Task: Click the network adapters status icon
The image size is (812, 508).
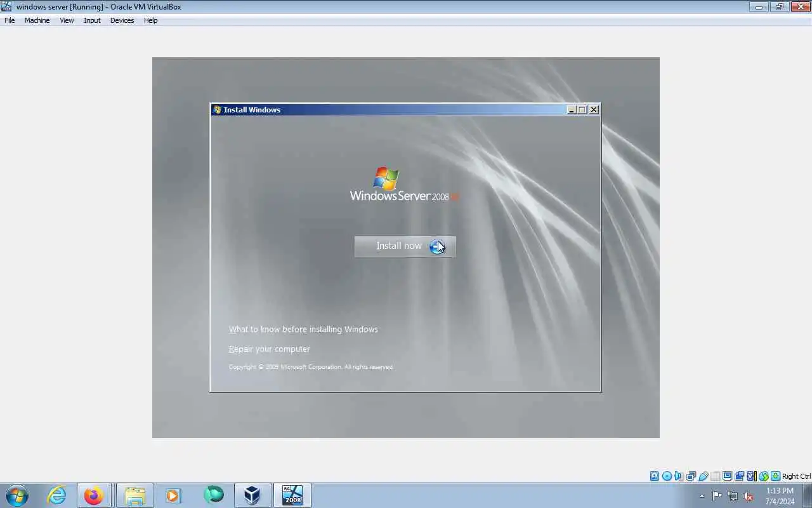Action: tap(691, 476)
